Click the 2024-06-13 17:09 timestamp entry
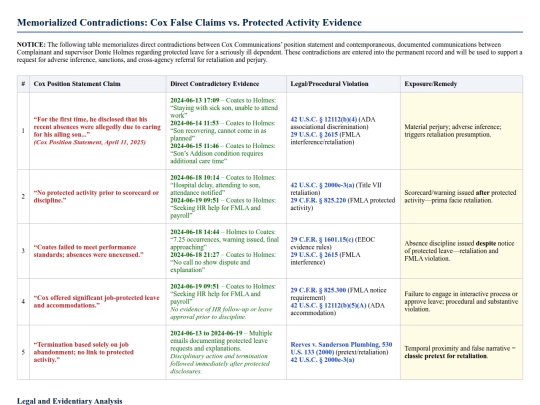This screenshot has height=405, width=540. pyautogui.click(x=195, y=101)
